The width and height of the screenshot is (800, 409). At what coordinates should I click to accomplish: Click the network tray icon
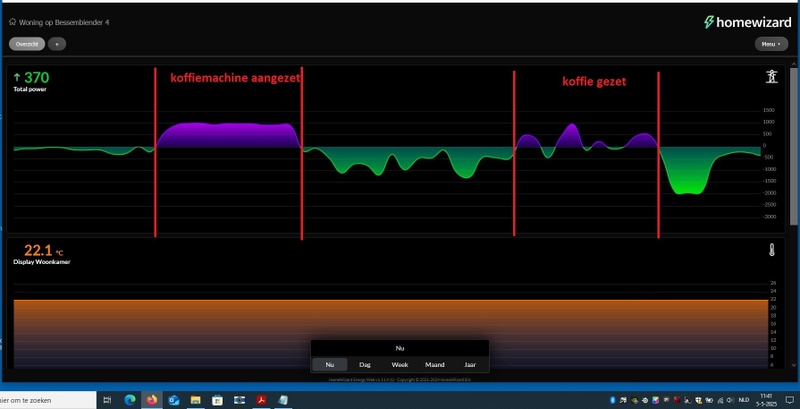pyautogui.click(x=720, y=400)
